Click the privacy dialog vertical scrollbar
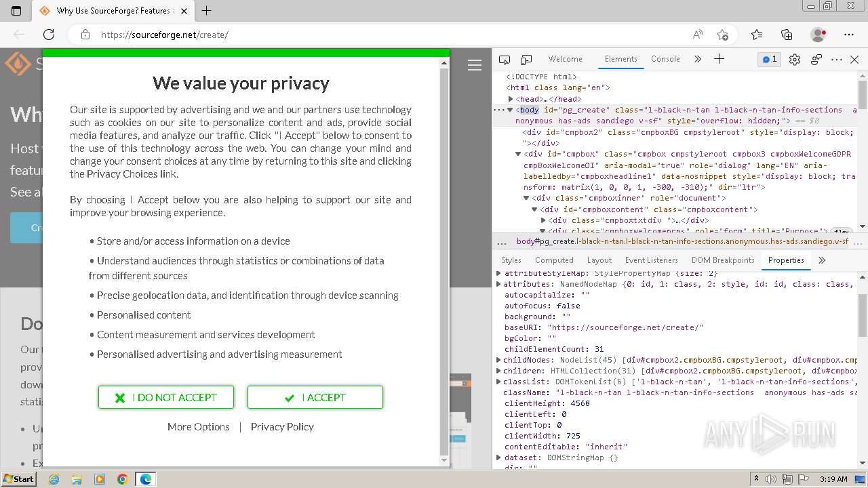Viewport: 868px width, 488px height. pyautogui.click(x=445, y=261)
